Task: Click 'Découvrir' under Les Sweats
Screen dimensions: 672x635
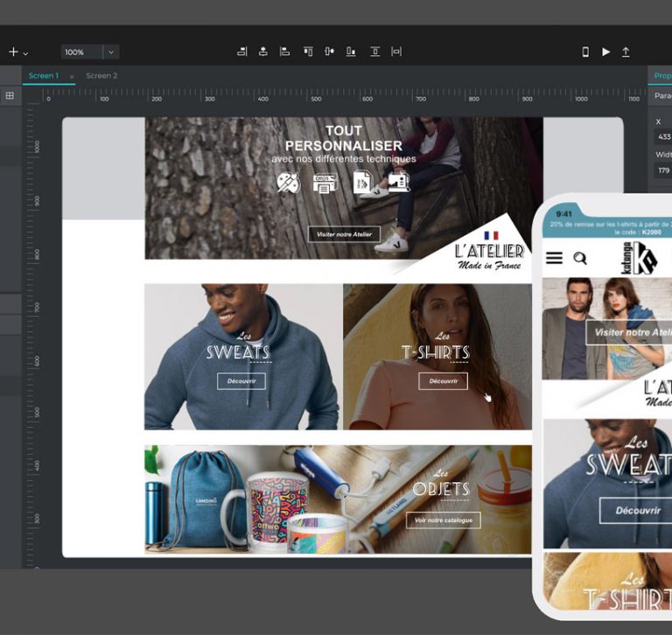Action: [241, 381]
